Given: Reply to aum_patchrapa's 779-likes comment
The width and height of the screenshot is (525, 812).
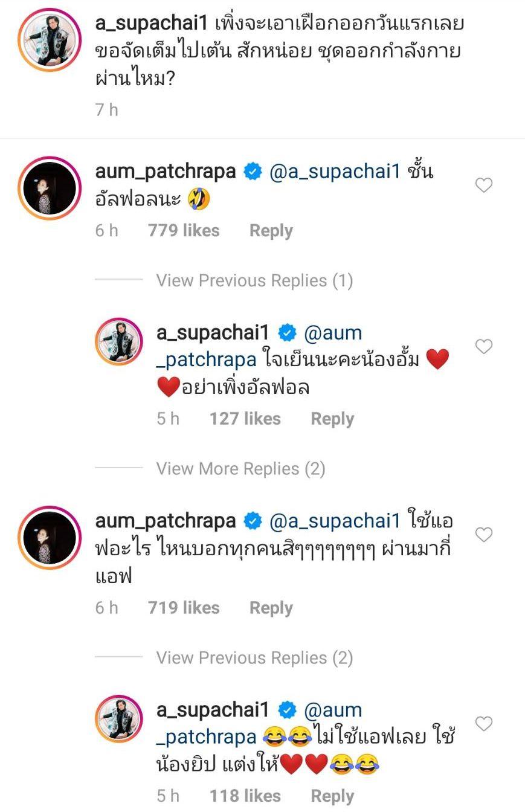Looking at the screenshot, I should pos(271,231).
